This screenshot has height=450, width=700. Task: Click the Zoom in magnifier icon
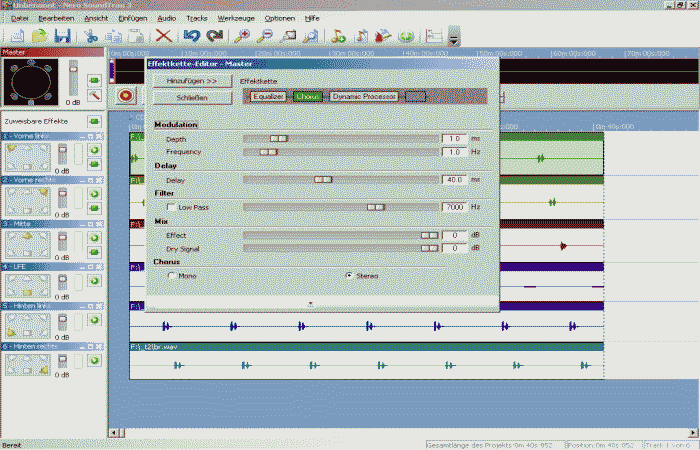click(x=244, y=36)
